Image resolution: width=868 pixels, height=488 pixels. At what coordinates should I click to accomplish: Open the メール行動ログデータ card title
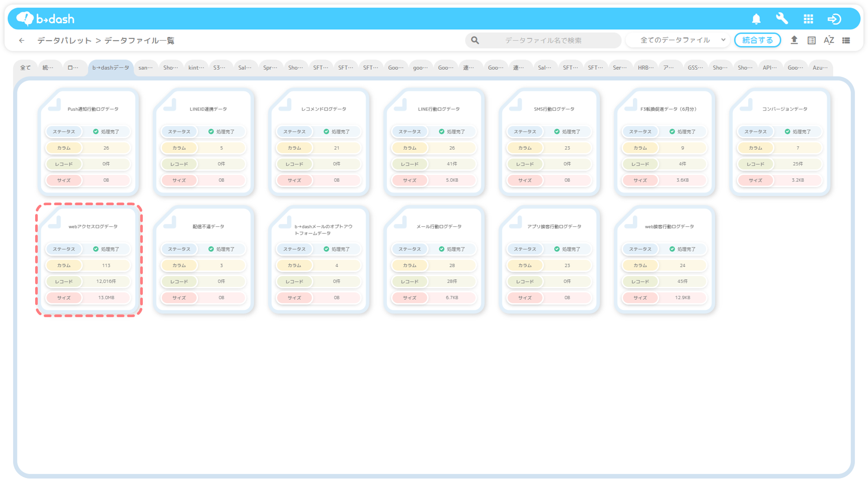click(439, 226)
